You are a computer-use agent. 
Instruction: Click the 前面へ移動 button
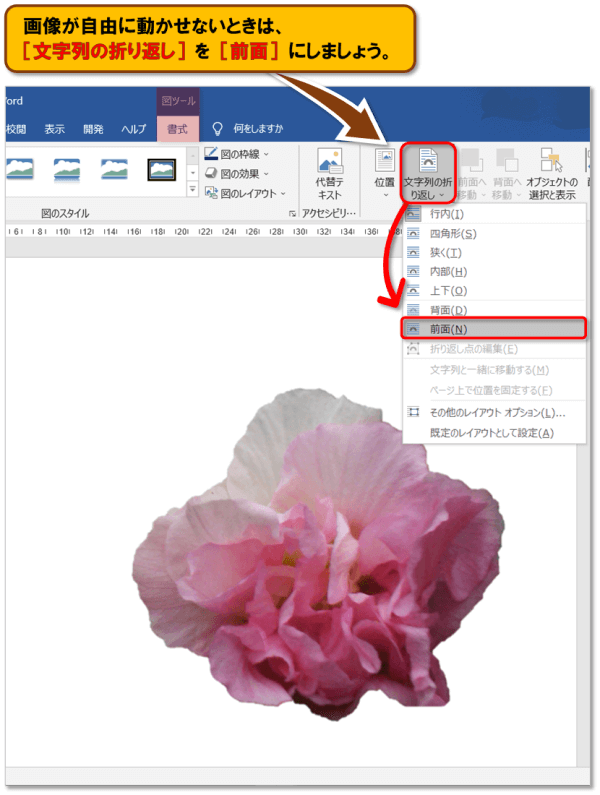pyautogui.click(x=472, y=174)
